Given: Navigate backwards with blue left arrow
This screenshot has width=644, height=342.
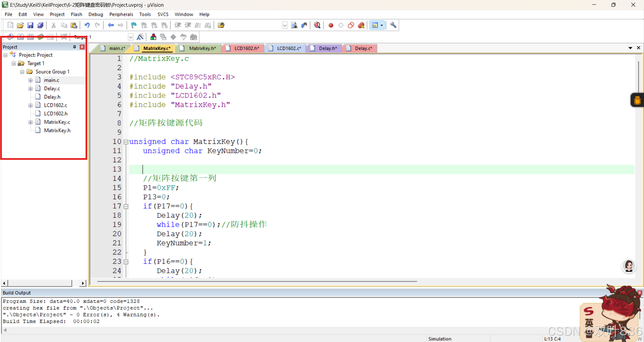Looking at the screenshot, I should pos(111,25).
